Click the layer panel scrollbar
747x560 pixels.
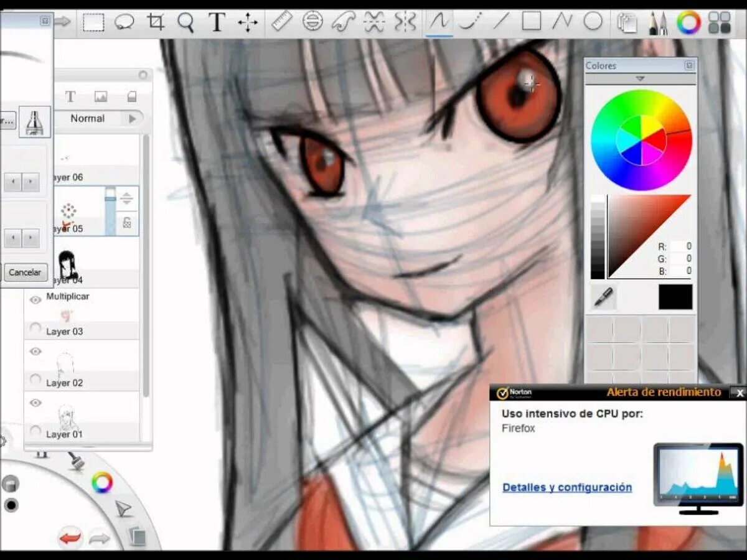(x=146, y=264)
